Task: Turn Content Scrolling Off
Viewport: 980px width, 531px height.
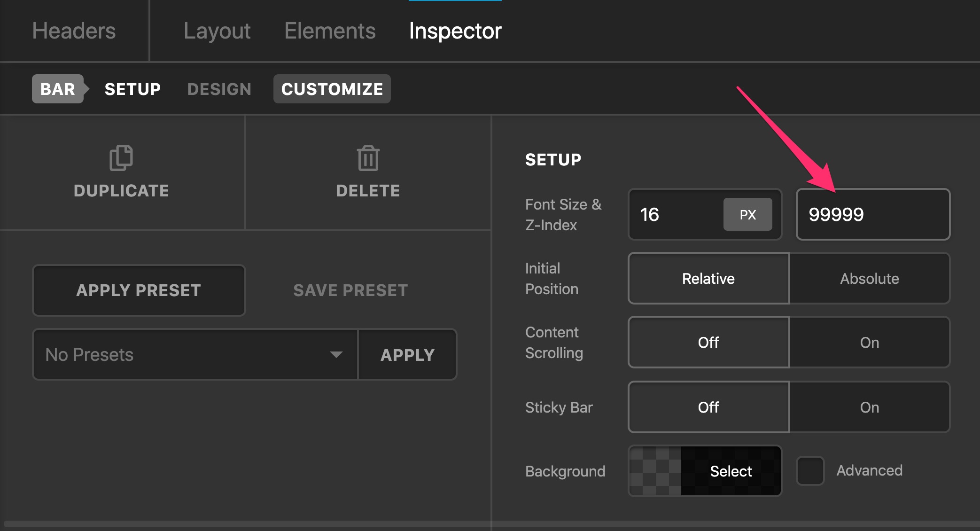Action: pyautogui.click(x=708, y=342)
